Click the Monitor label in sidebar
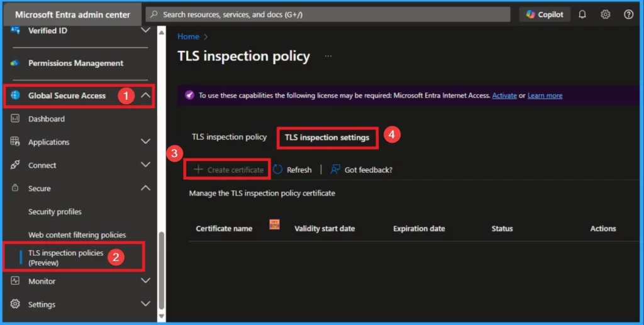Viewport: 644px width, 325px height. (x=42, y=281)
